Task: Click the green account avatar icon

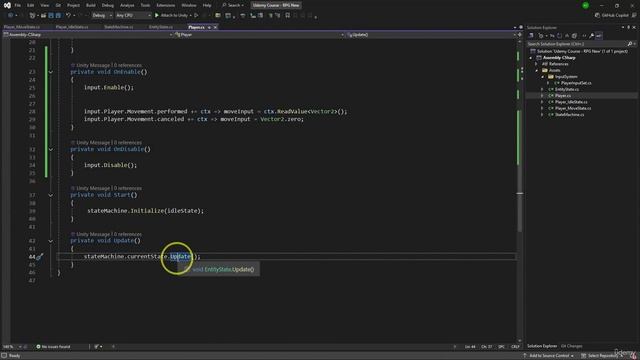Action: [585, 5]
